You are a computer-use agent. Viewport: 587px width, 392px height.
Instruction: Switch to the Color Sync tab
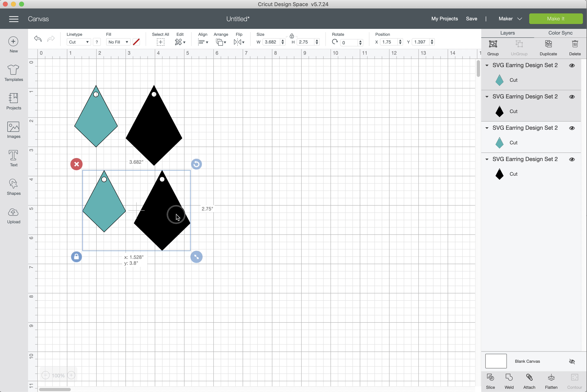[x=560, y=33]
